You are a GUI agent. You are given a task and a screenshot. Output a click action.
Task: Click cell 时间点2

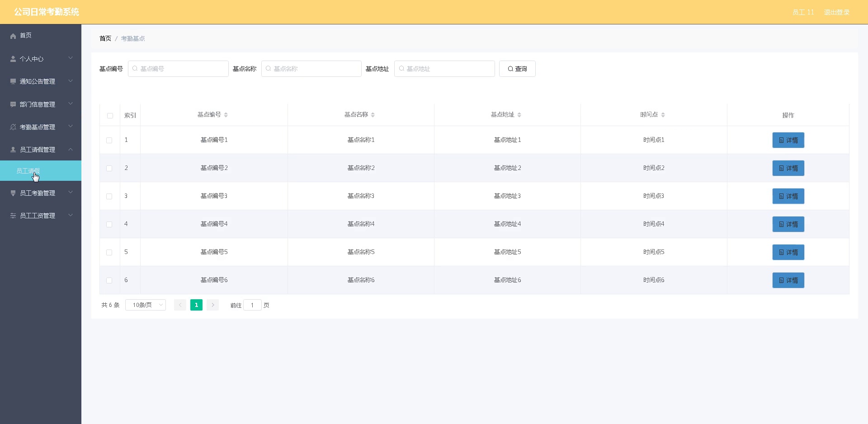pos(654,168)
